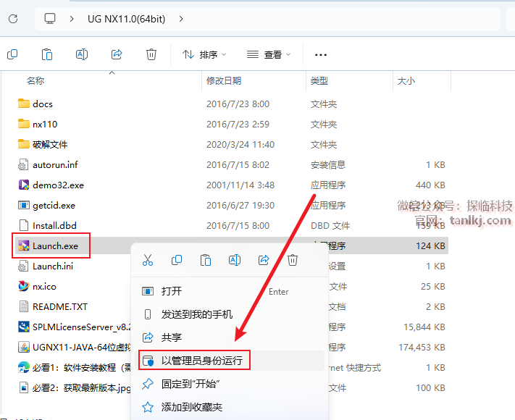Image resolution: width=515 pixels, height=420 pixels.
Task: Click the rename icon in top toolbar
Action: click(x=82, y=54)
